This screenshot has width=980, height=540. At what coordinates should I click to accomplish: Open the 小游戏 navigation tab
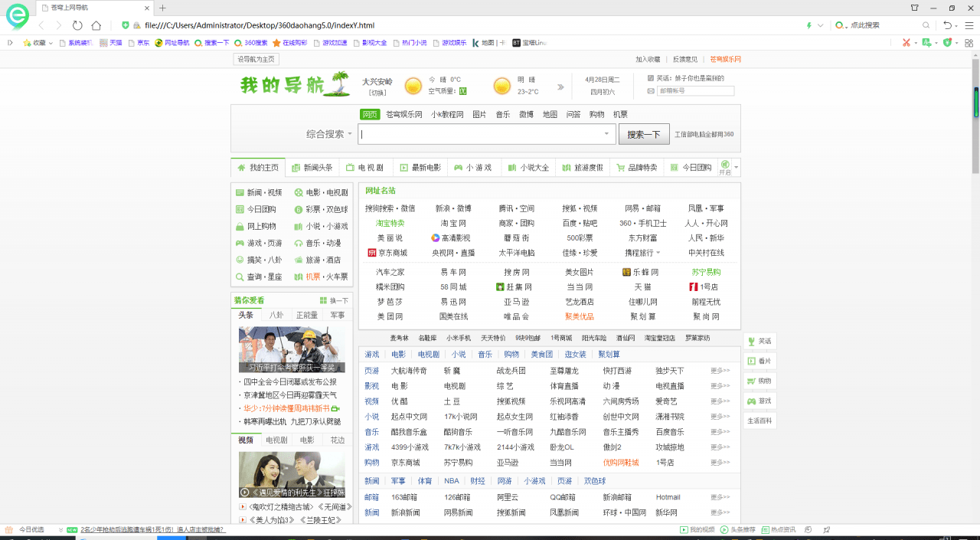click(473, 168)
